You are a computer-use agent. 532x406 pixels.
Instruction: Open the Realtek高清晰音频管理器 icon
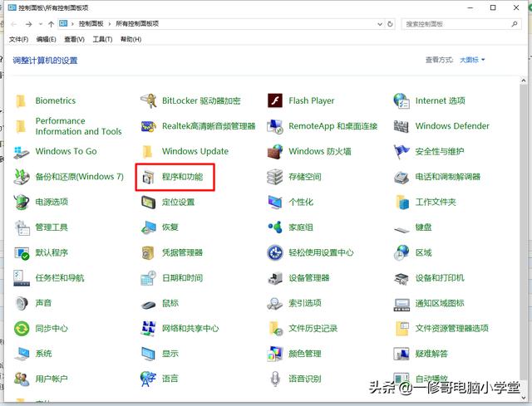148,126
